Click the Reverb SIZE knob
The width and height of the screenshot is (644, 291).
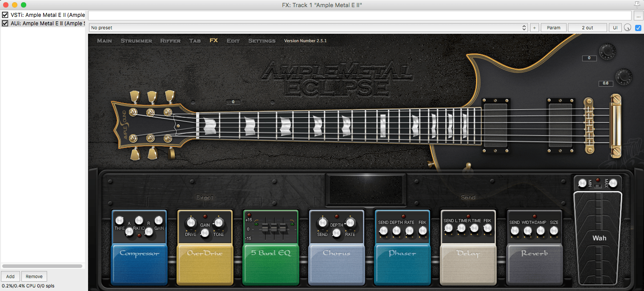coord(554,231)
